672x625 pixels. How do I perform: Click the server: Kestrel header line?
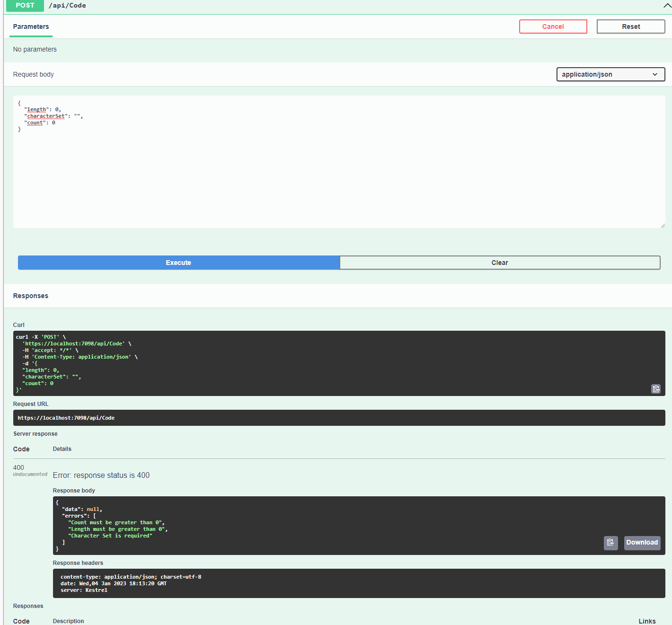click(84, 590)
